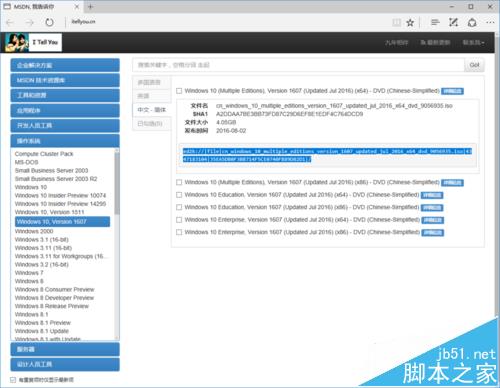Check Windows 10 Multiple Editions x86 checkbox

click(179, 182)
